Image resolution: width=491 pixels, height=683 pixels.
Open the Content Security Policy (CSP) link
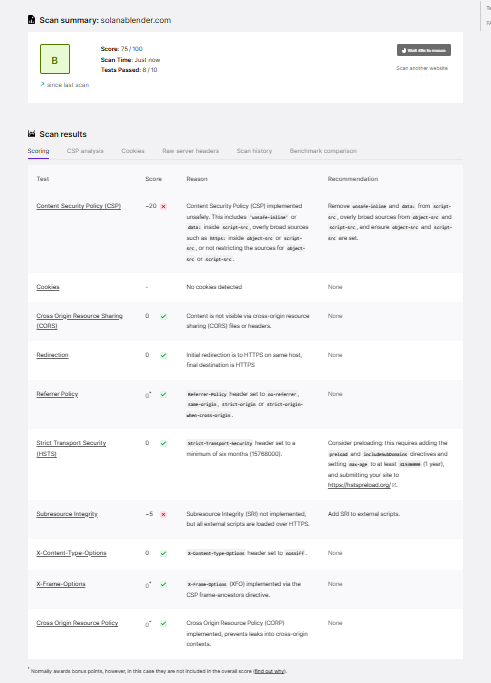(79, 206)
